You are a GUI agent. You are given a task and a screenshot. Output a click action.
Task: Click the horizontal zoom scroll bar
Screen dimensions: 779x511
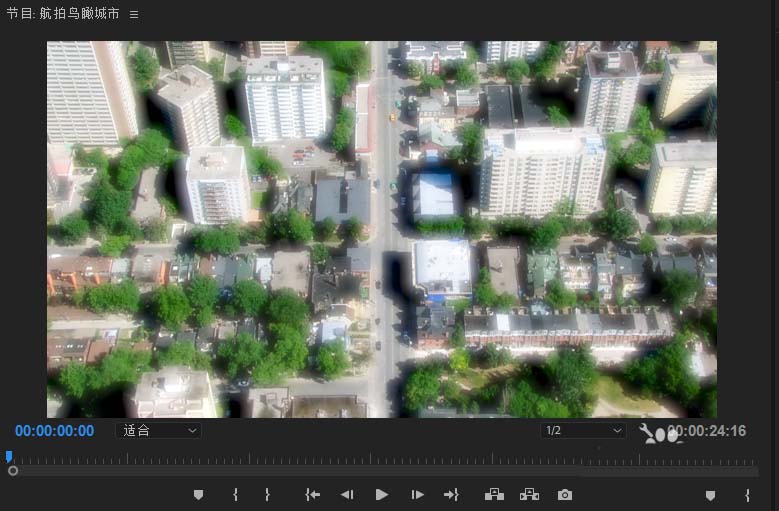[x=384, y=471]
